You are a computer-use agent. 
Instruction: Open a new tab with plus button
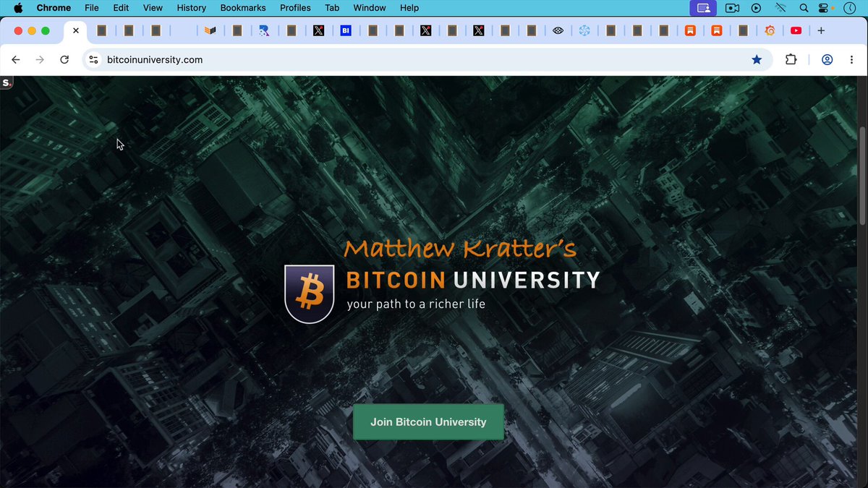(821, 30)
